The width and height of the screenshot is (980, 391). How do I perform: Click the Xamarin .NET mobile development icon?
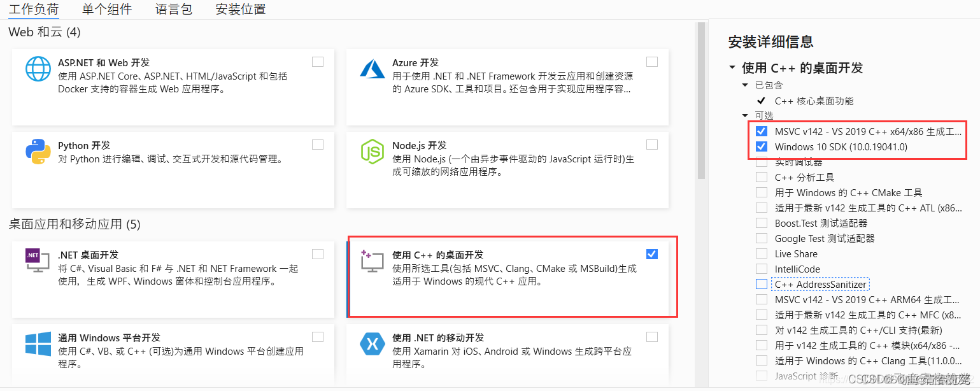pyautogui.click(x=373, y=344)
